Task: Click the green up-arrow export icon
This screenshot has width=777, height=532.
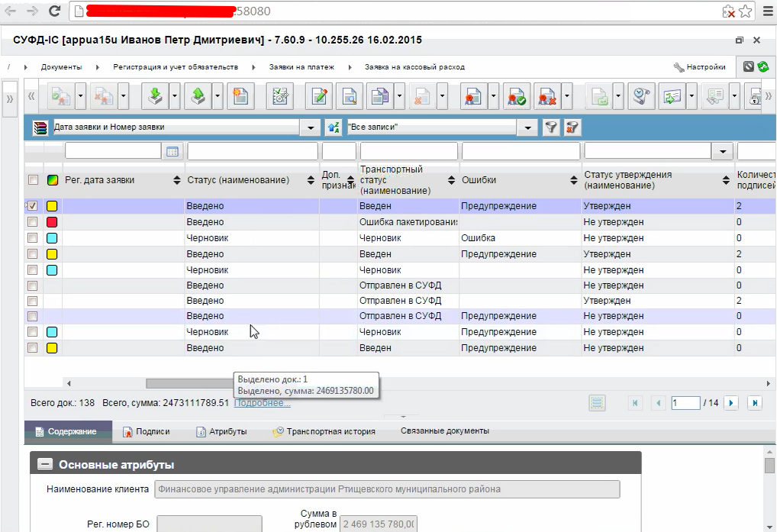Action: click(198, 96)
